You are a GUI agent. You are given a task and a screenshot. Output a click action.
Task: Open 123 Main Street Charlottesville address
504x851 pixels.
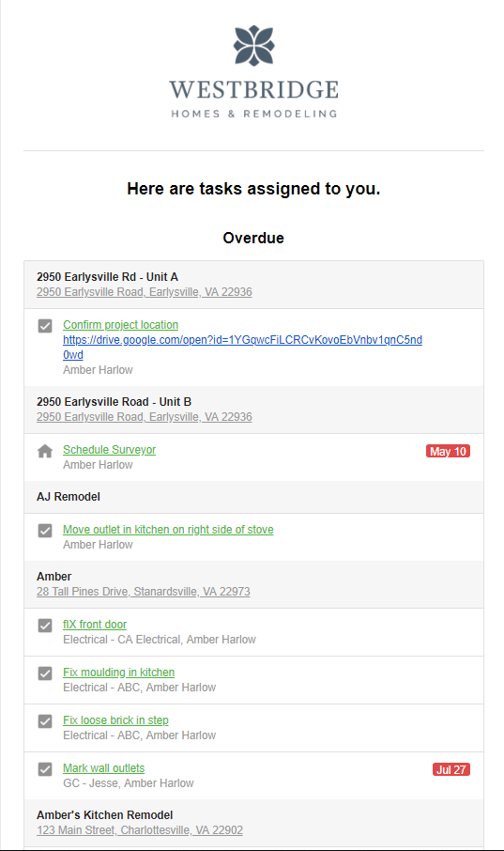(140, 829)
